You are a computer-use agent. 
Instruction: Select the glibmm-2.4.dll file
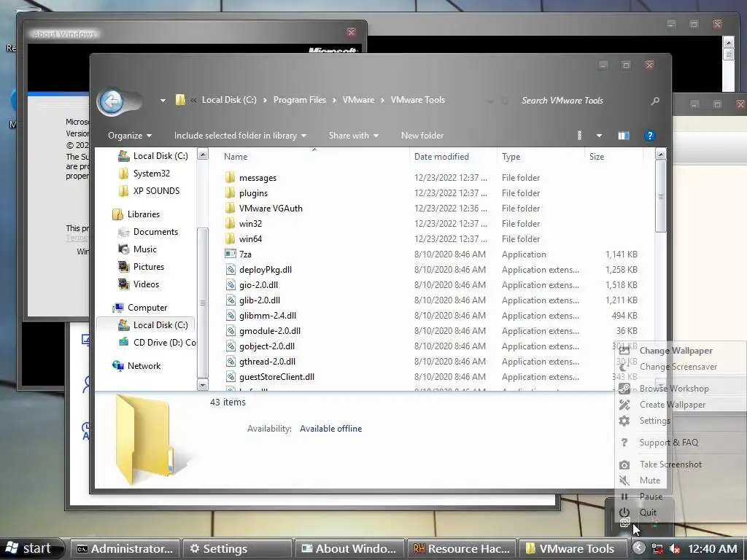pyautogui.click(x=268, y=315)
